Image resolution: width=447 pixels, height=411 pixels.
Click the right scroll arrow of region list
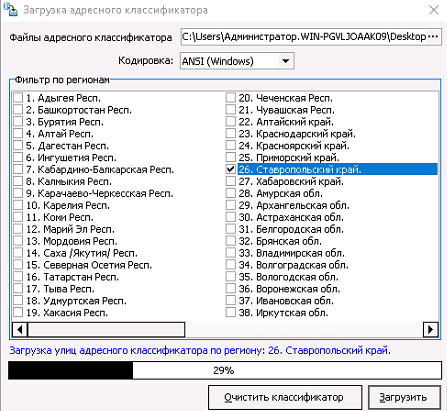pyautogui.click(x=430, y=330)
